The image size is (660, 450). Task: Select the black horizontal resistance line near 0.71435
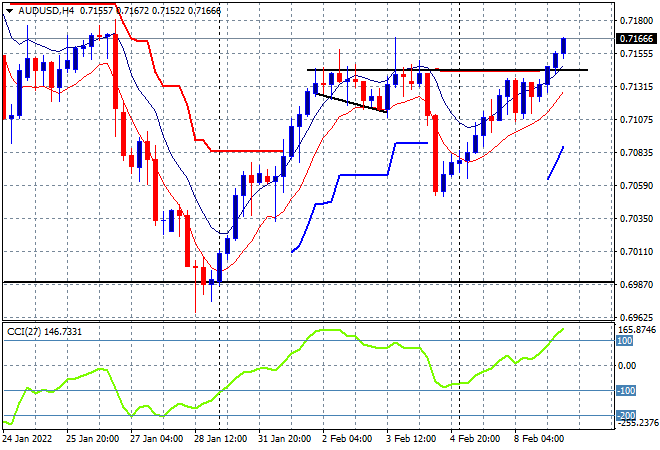click(447, 70)
